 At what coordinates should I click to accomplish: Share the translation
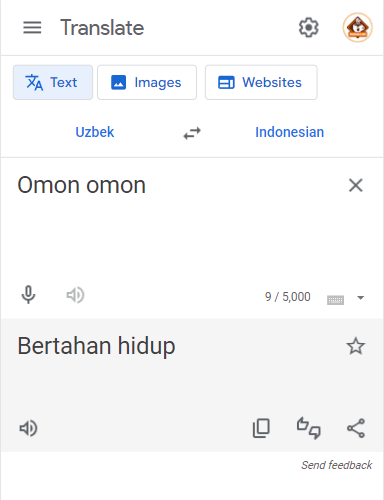356,428
